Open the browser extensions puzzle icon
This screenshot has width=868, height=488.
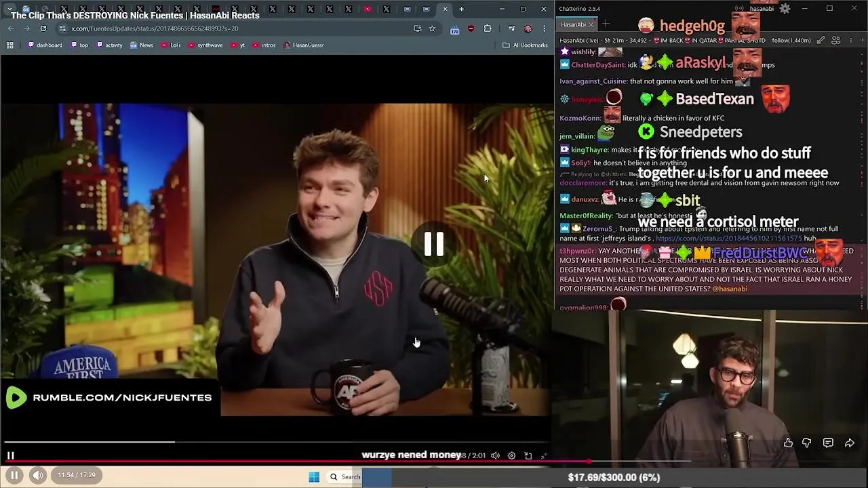488,28
